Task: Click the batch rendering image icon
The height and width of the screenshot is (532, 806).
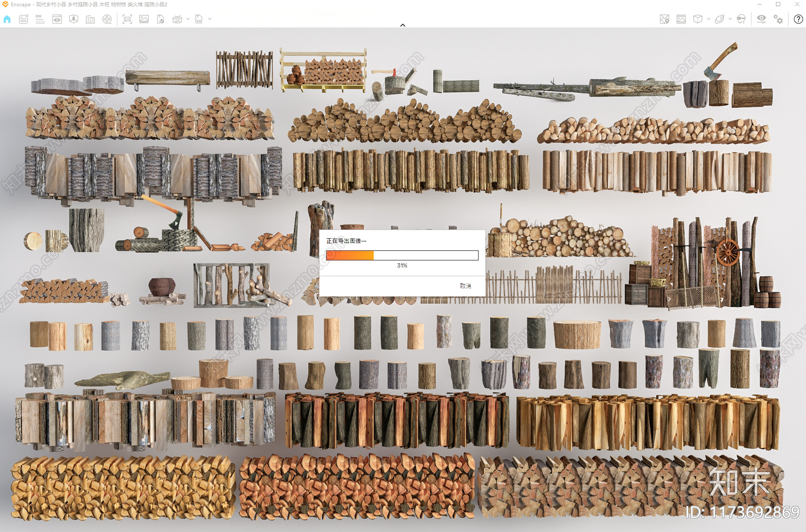Action: pos(144,19)
